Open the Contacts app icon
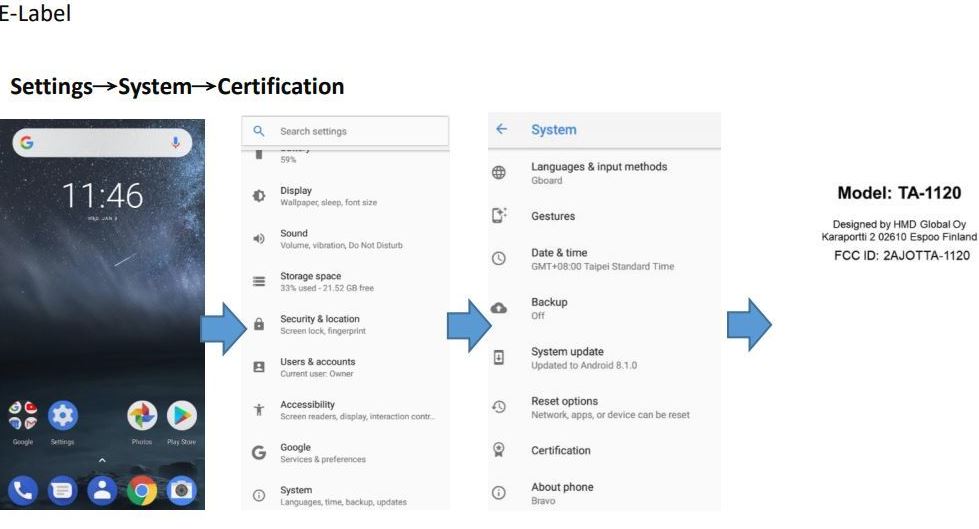Image resolution: width=979 pixels, height=529 pixels. pyautogui.click(x=102, y=491)
